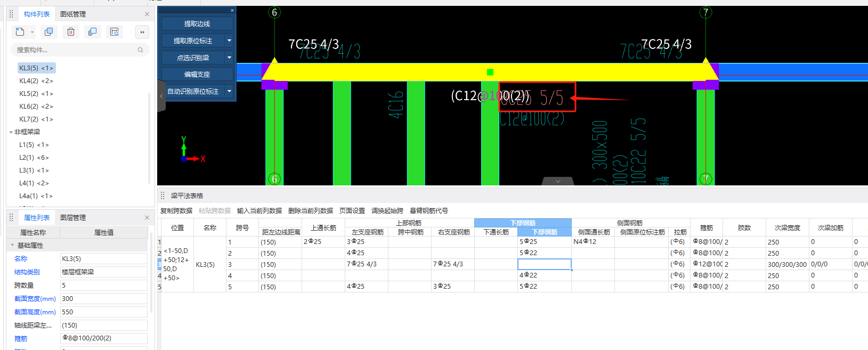Close the 构件列表 panel
The image size is (868, 350).
147,14
